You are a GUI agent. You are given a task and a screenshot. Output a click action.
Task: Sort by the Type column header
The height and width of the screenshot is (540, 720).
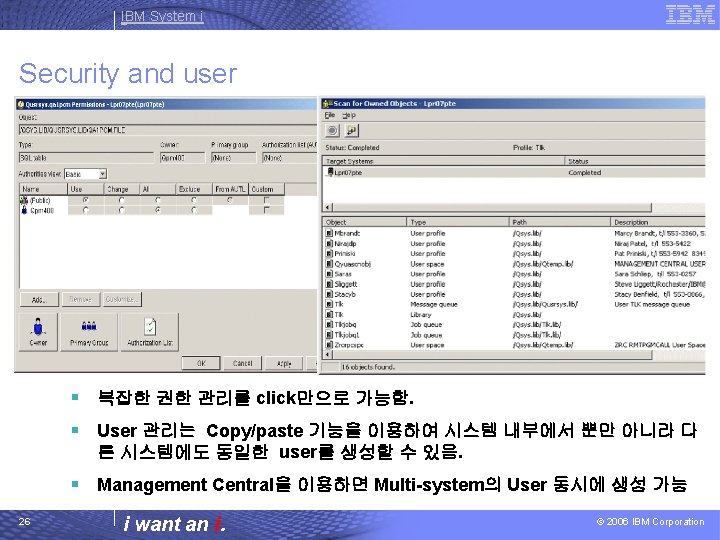coord(458,222)
